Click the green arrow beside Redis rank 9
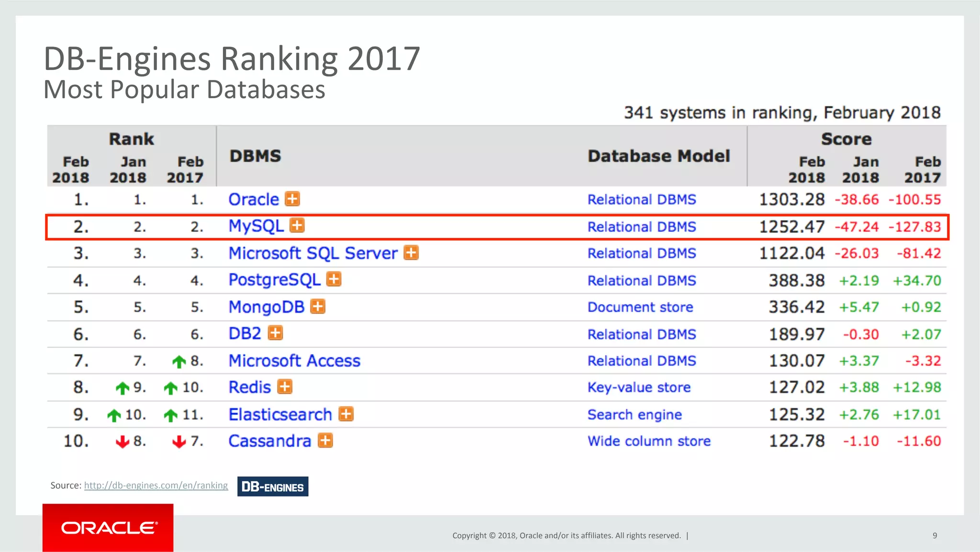This screenshot has height=552, width=980. (x=122, y=388)
